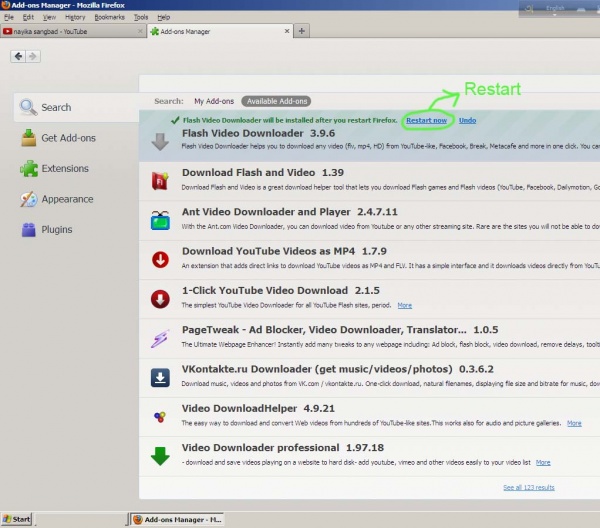Select the Available Add-ons filter

point(276,101)
